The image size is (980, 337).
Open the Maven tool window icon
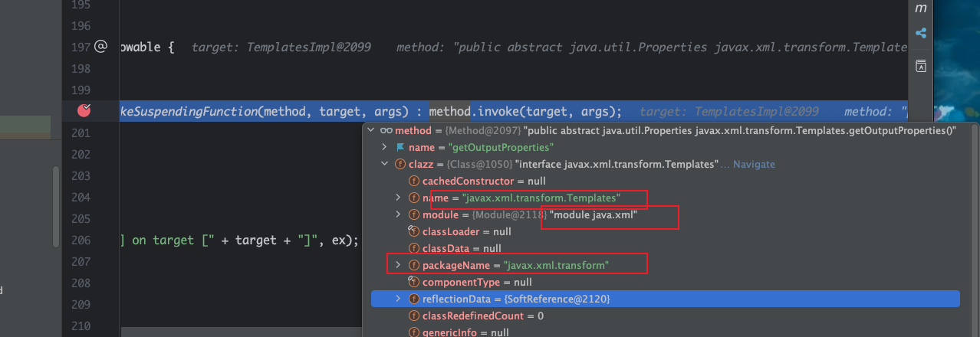(921, 8)
